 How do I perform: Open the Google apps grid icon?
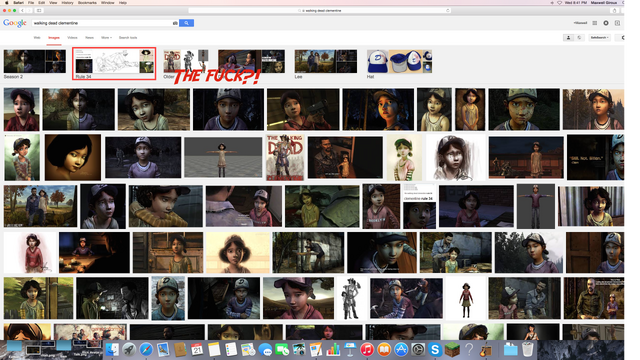click(595, 23)
